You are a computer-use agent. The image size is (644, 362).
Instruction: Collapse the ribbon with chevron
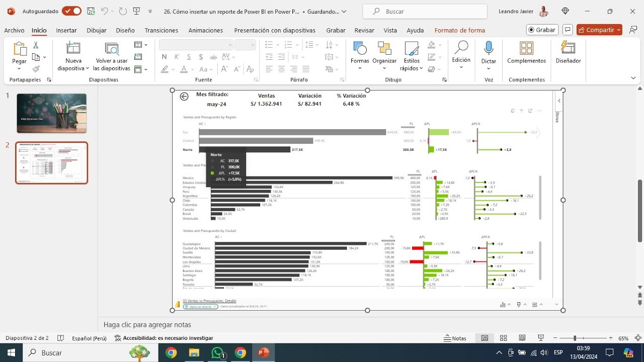pos(633,78)
